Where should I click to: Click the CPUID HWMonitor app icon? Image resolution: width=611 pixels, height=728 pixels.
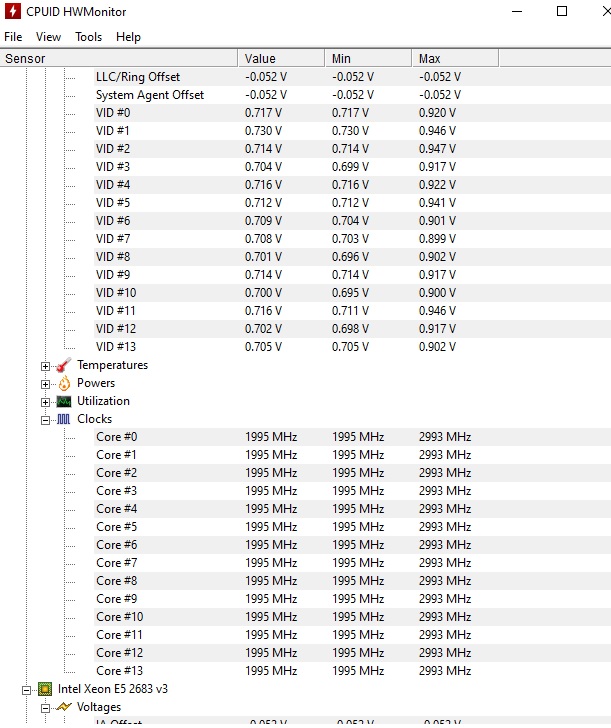click(x=13, y=12)
